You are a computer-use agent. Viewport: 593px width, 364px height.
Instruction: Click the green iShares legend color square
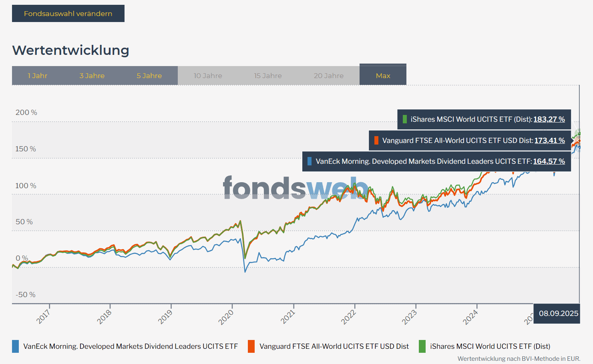point(422,346)
